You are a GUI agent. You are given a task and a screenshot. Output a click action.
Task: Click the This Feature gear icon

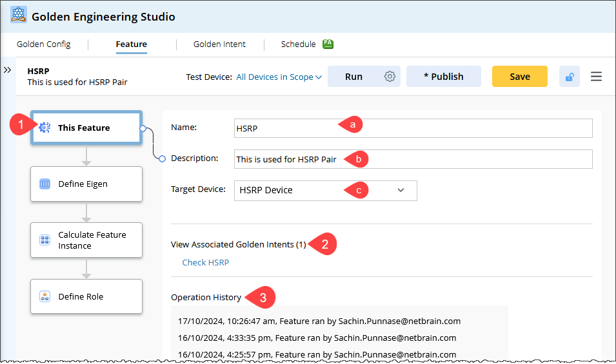click(x=45, y=128)
